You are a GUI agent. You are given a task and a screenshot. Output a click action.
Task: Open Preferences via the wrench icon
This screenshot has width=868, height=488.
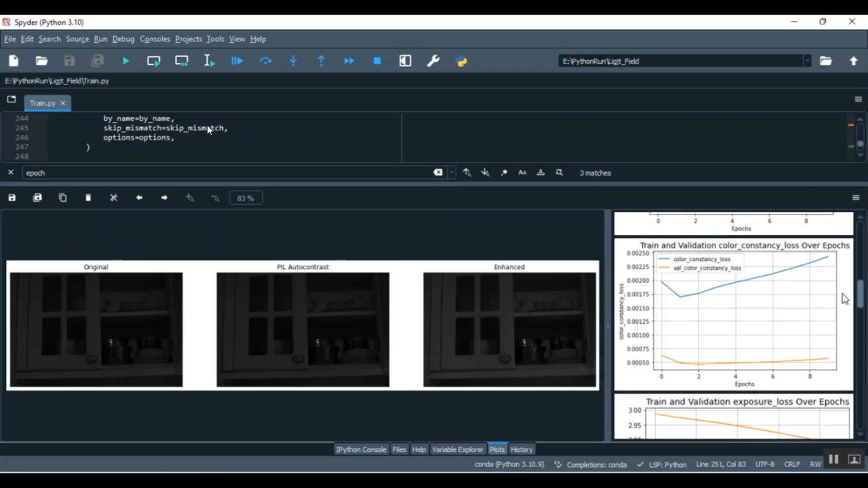(433, 61)
